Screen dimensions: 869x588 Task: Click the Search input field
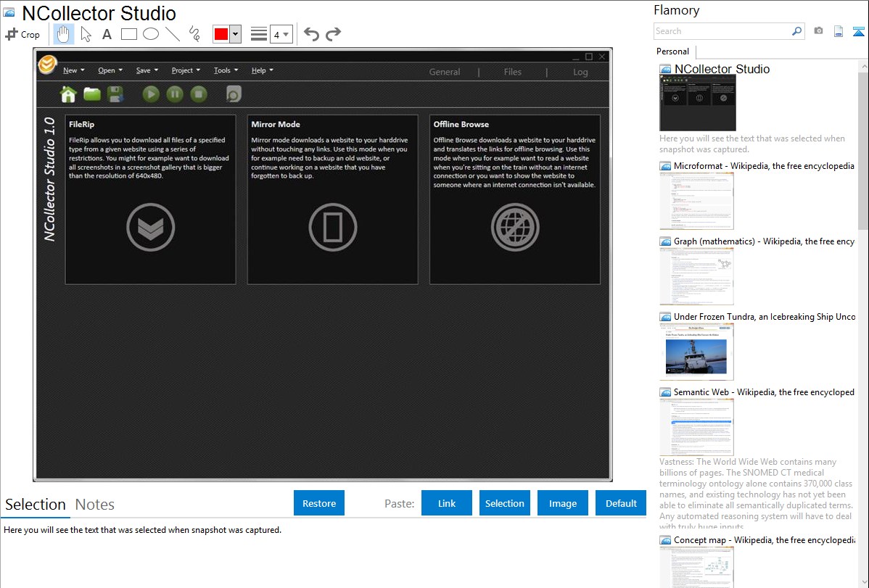point(722,31)
